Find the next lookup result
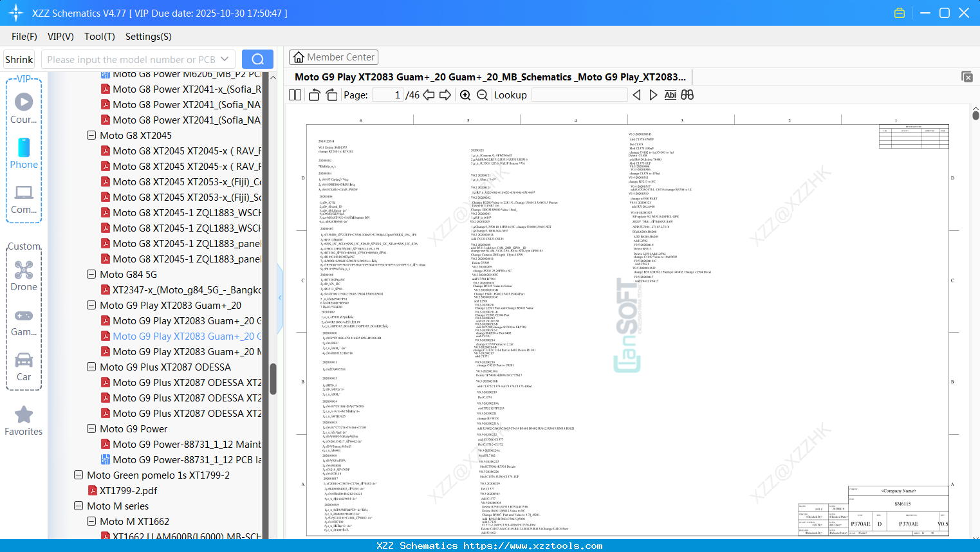 653,95
